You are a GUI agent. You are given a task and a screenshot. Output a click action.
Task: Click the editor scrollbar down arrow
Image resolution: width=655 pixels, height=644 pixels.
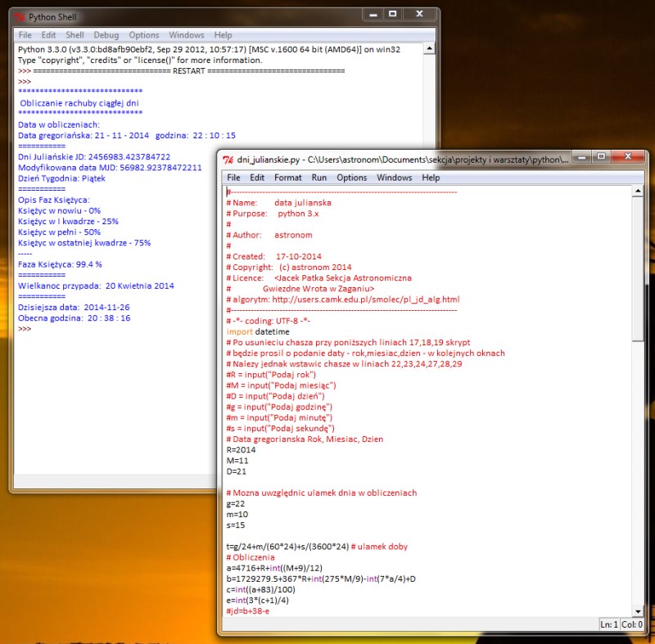click(x=638, y=610)
